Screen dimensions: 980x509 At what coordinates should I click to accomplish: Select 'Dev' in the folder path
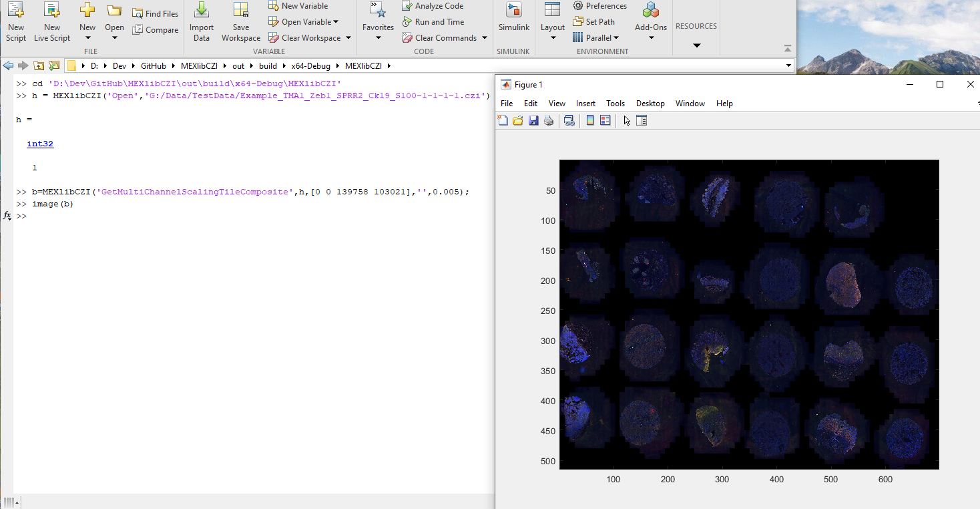(x=119, y=66)
